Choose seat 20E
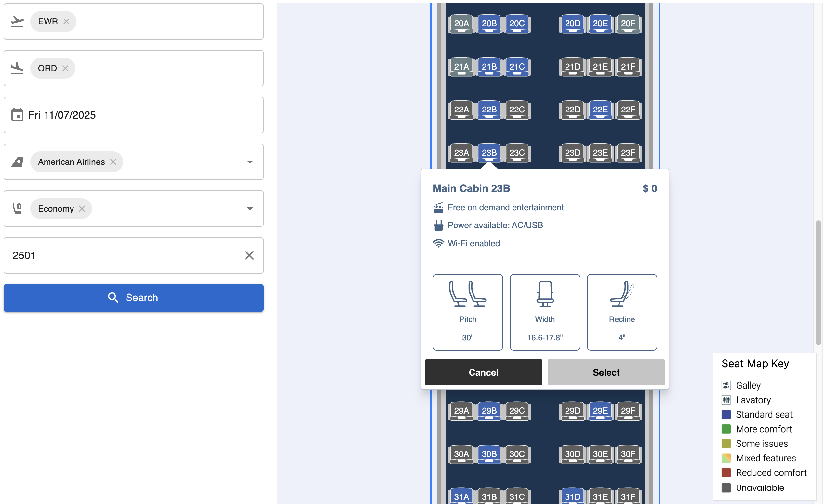This screenshot has height=504, width=826. [600, 23]
